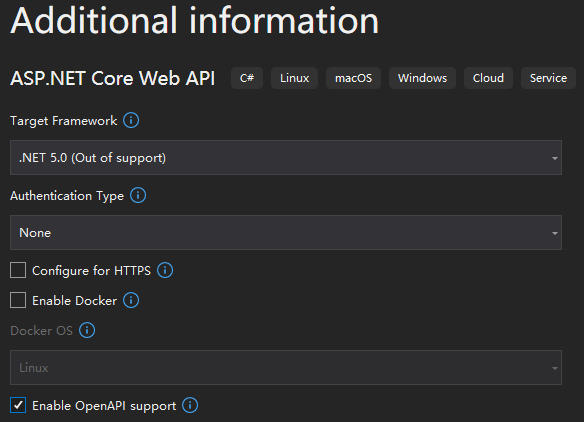Image resolution: width=584 pixels, height=422 pixels.
Task: Click the Cloud tag
Action: [488, 78]
